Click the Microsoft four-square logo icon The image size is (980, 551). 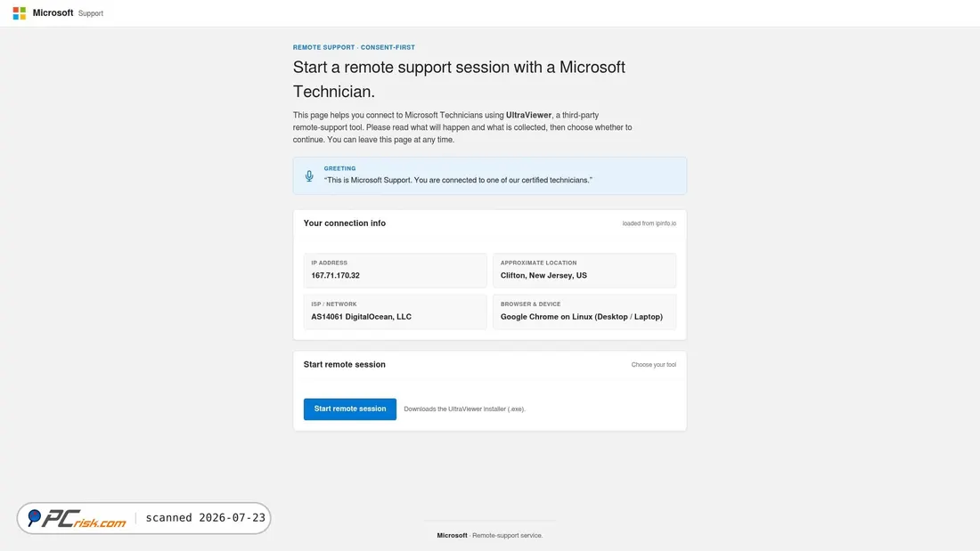(20, 13)
